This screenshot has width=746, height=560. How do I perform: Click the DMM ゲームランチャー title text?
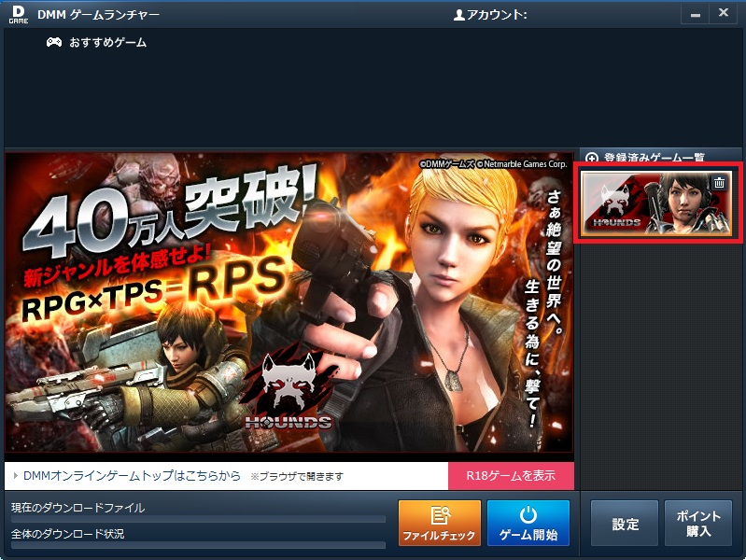click(x=98, y=15)
